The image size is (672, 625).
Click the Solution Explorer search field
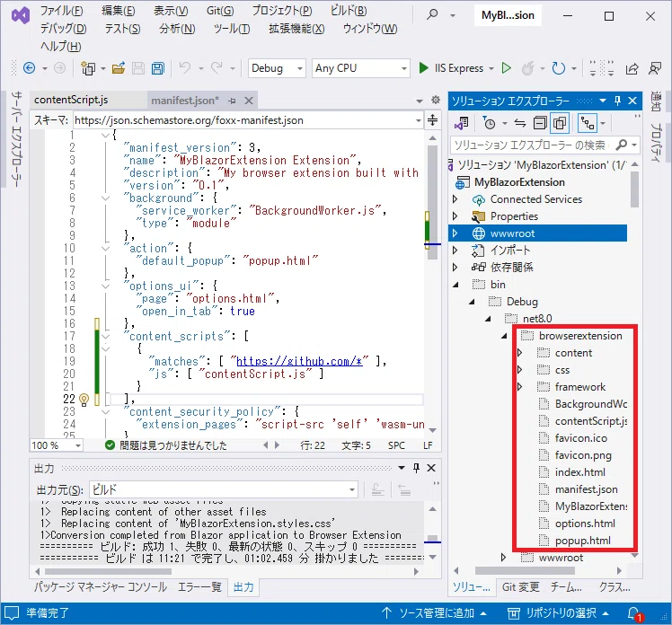533,145
